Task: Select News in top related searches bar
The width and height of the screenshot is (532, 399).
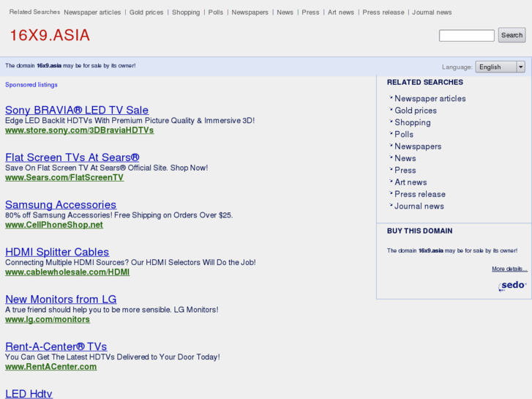Action: [x=285, y=12]
